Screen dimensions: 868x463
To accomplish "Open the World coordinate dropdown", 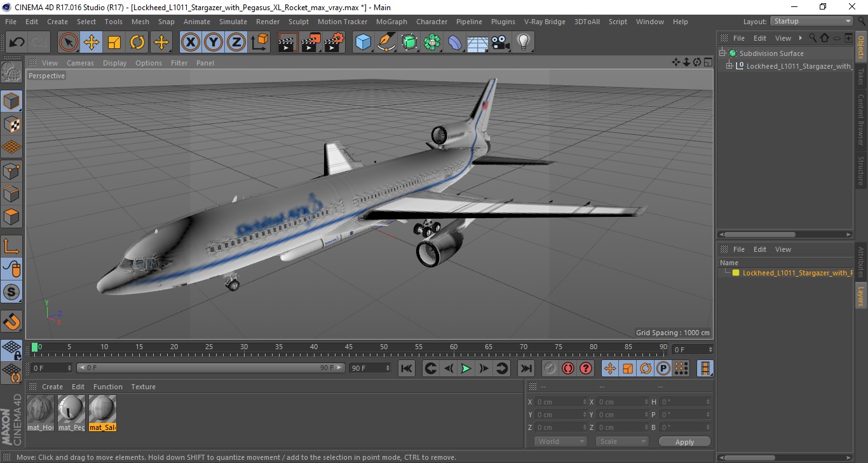I will click(x=560, y=441).
